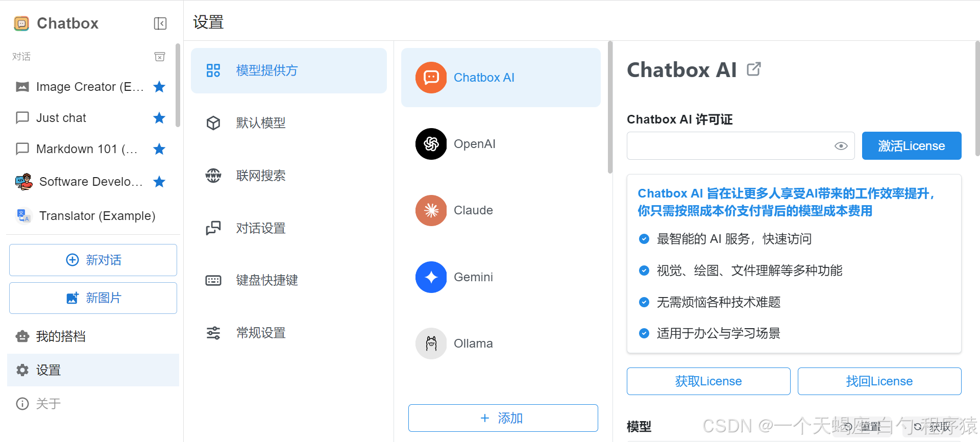
Task: Click the blue Gemini sparkle logo
Action: 431,277
